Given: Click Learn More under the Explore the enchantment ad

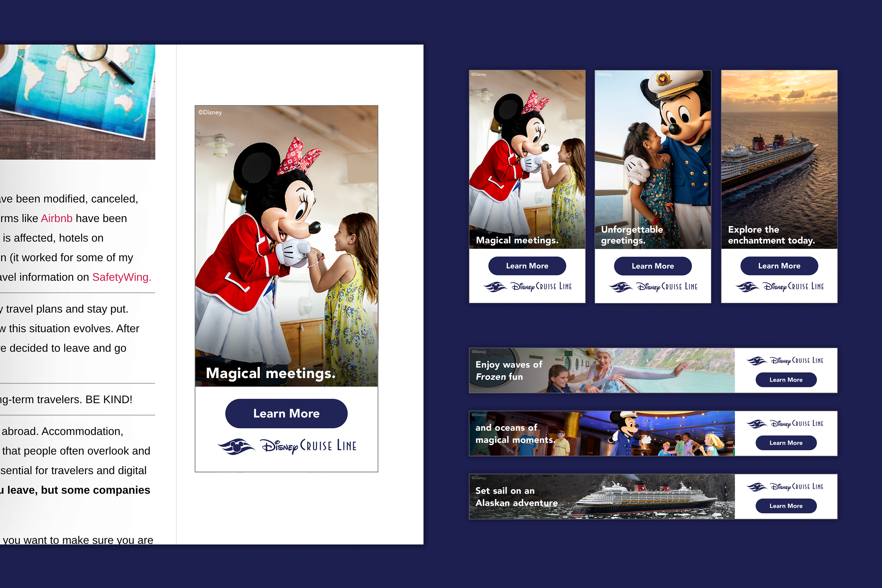Looking at the screenshot, I should (x=779, y=266).
